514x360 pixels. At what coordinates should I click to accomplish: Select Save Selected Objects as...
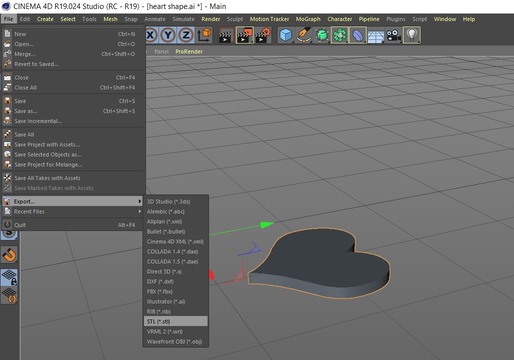tap(73, 155)
